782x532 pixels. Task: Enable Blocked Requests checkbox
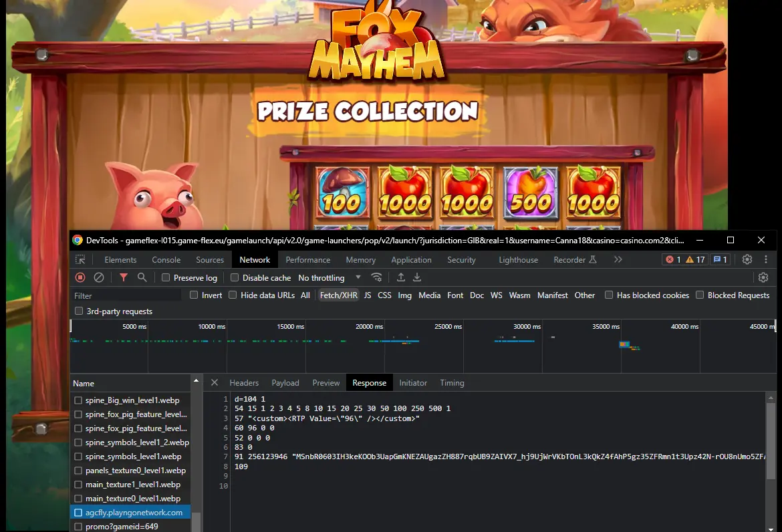click(x=700, y=295)
